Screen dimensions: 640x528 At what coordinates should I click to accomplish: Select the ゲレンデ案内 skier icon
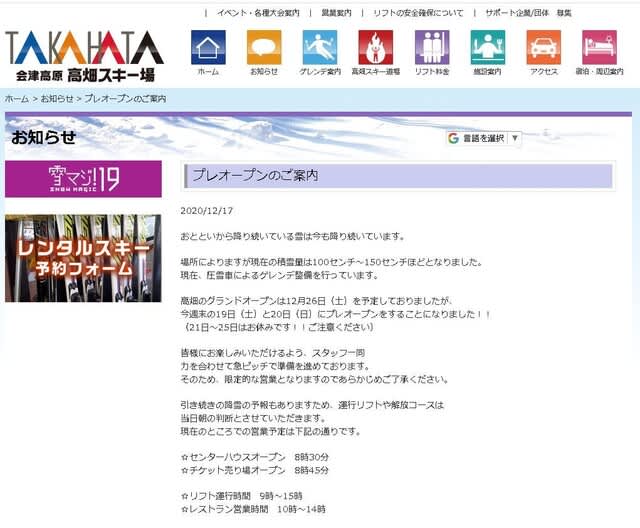[320, 48]
